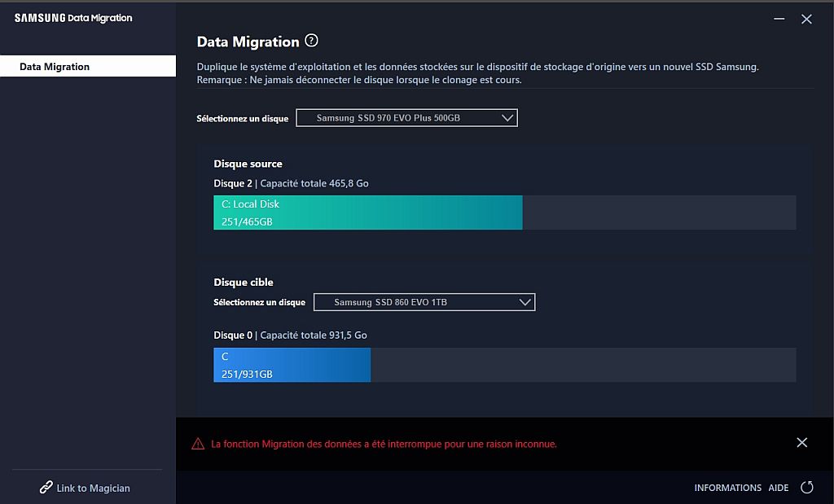Open AIDE help link

[x=778, y=488]
